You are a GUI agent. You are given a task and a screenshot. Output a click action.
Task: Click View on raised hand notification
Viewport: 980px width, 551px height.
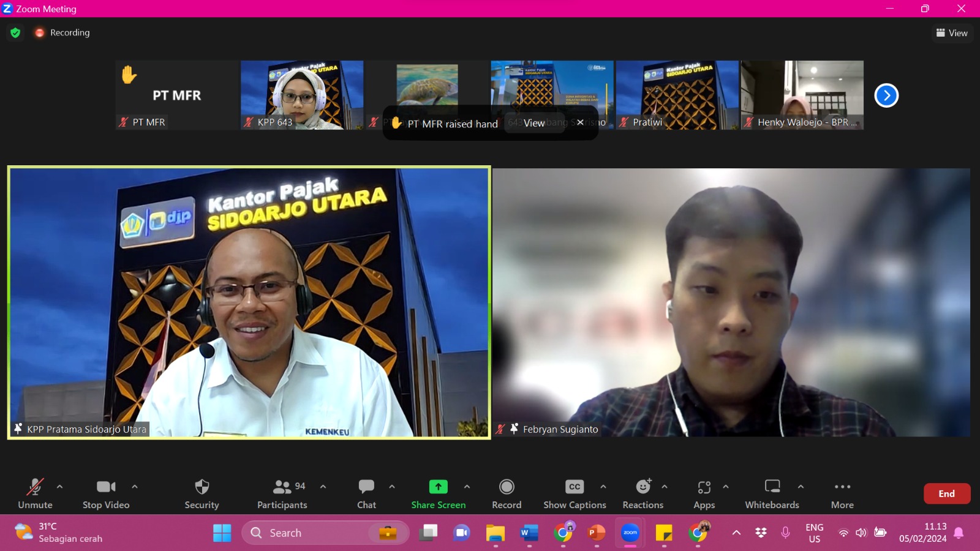point(534,123)
